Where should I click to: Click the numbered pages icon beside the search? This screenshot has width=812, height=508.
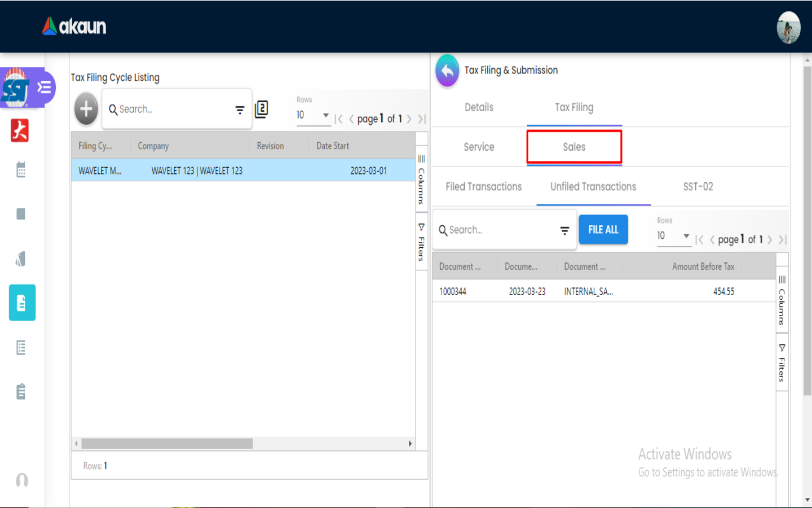261,109
